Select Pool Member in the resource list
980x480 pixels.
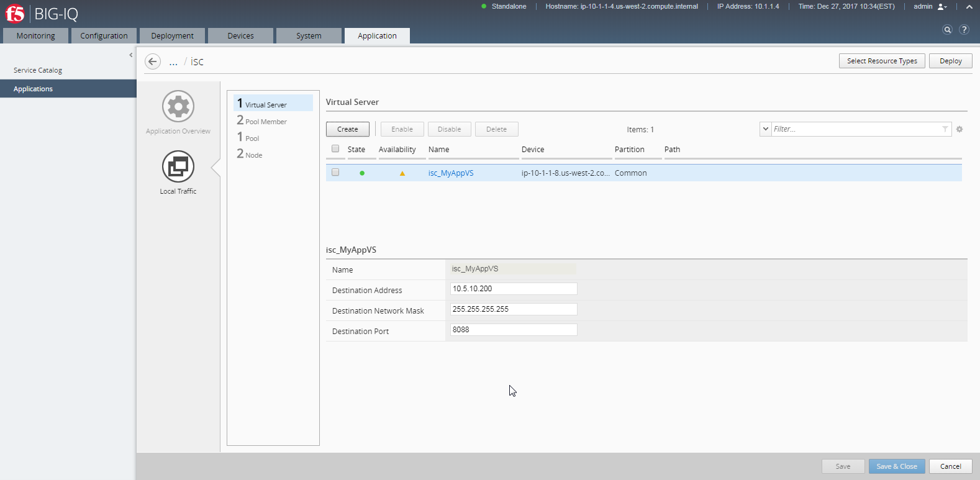(266, 122)
